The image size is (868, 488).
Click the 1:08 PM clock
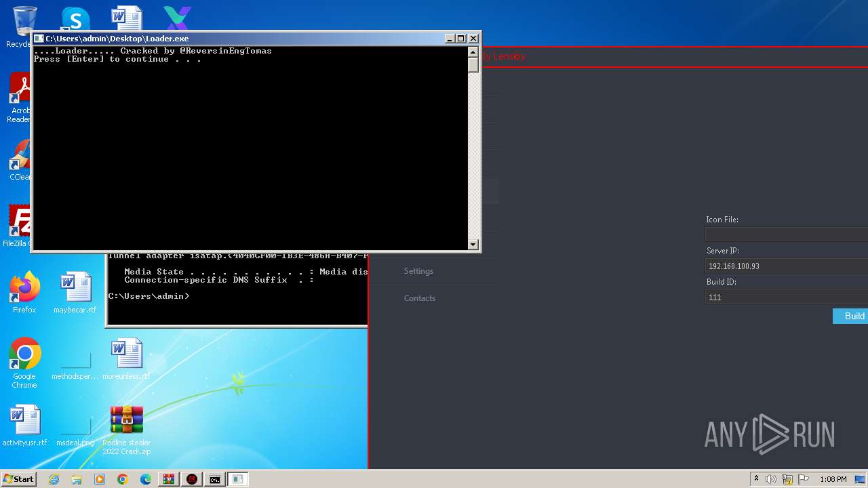pyautogui.click(x=833, y=479)
